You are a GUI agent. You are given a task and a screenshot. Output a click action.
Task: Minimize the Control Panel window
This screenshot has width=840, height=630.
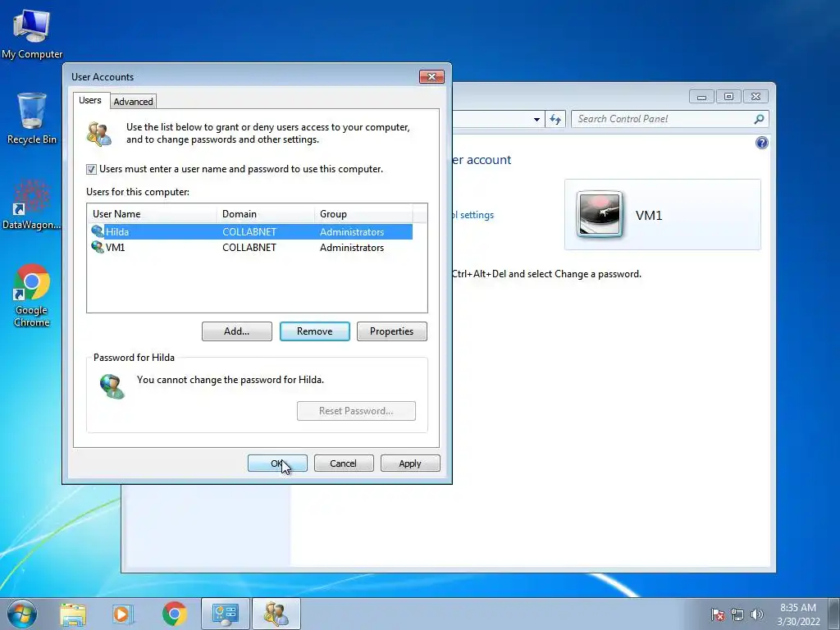701,97
